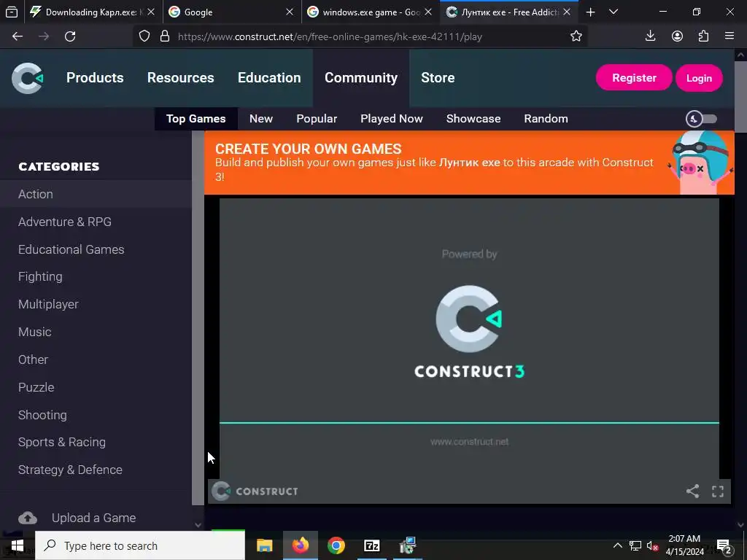This screenshot has height=560, width=747.
Task: Click the Construct logo in the game footer bar
Action: pos(255,491)
